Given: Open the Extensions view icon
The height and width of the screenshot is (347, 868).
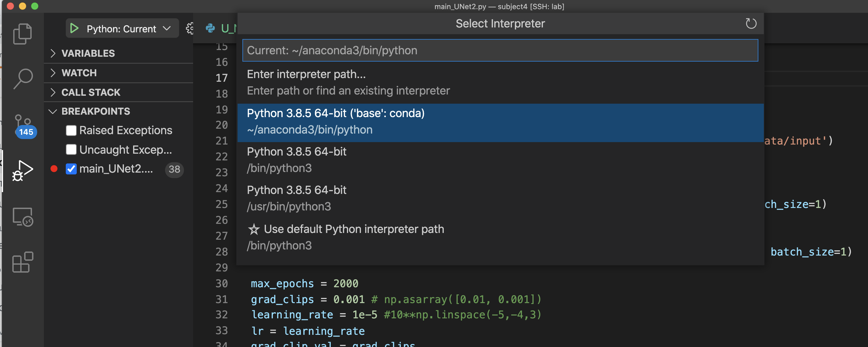Looking at the screenshot, I should (x=22, y=262).
